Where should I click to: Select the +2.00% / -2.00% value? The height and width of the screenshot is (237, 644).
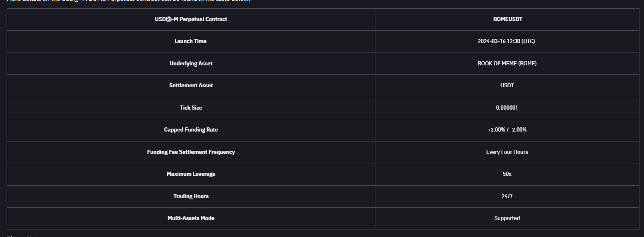click(507, 130)
